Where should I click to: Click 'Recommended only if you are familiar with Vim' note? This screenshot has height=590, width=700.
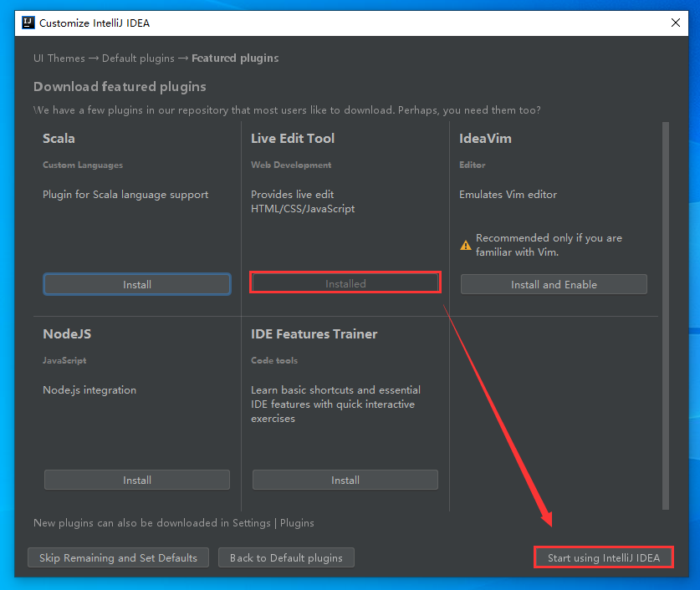[549, 245]
